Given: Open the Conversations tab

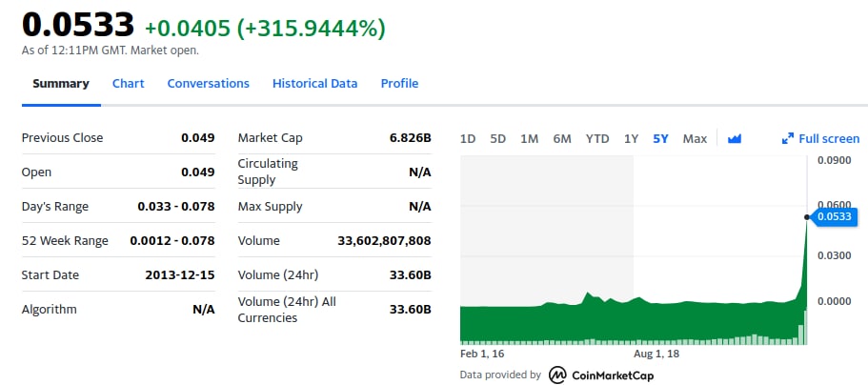Looking at the screenshot, I should pos(208,84).
